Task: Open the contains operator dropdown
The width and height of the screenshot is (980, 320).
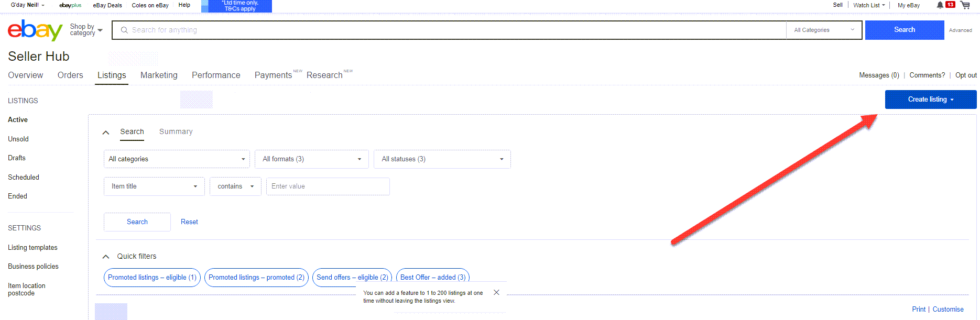Action: 235,186
